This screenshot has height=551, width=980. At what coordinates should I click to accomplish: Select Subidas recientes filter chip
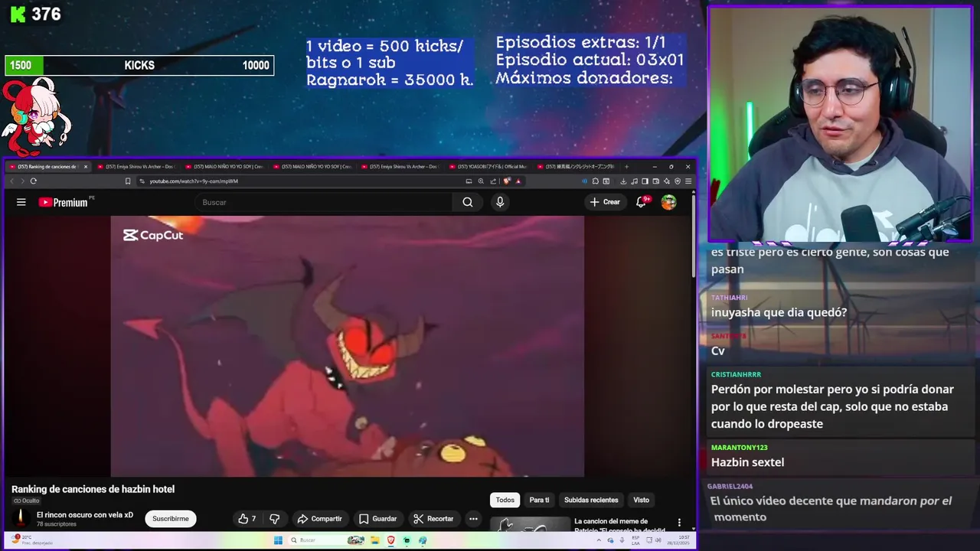tap(591, 500)
